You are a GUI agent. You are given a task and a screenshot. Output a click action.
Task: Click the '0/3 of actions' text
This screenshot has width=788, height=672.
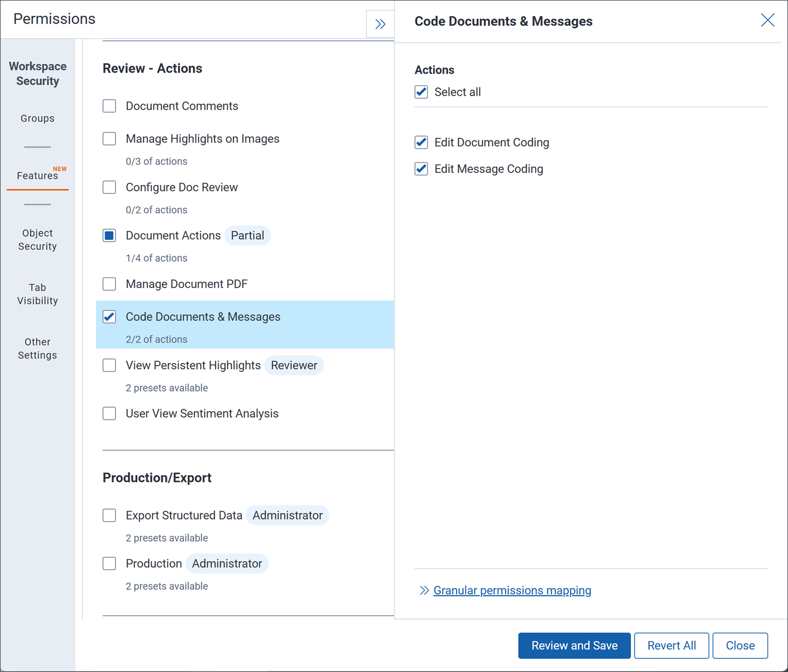pos(157,161)
